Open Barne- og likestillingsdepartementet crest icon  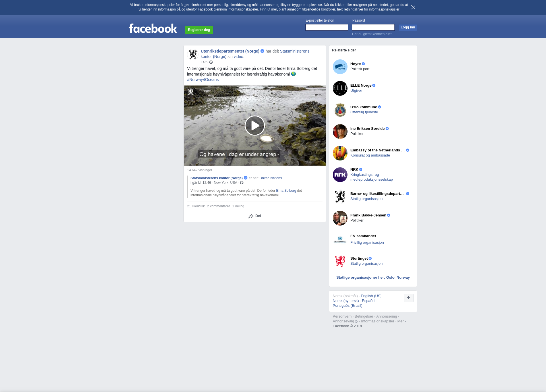pos(340,197)
